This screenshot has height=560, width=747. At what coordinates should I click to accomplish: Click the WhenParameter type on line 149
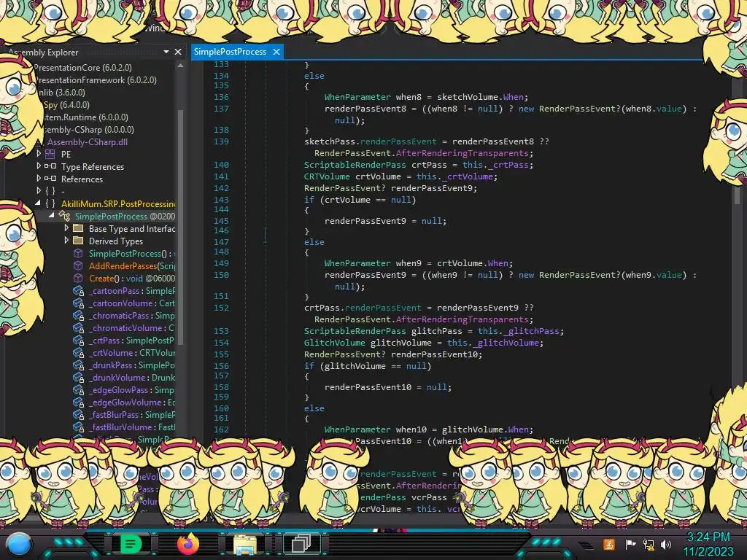[357, 262]
